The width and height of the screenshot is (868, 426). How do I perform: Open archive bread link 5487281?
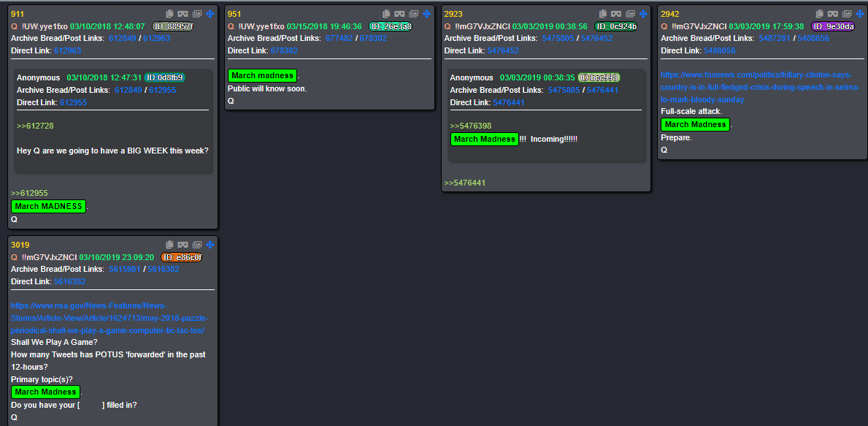(773, 38)
